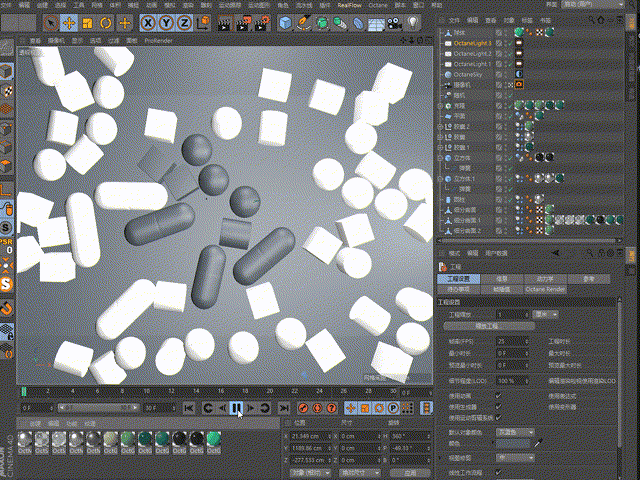Toggle parameter P key recording
640x480 pixels.
[x=393, y=408]
